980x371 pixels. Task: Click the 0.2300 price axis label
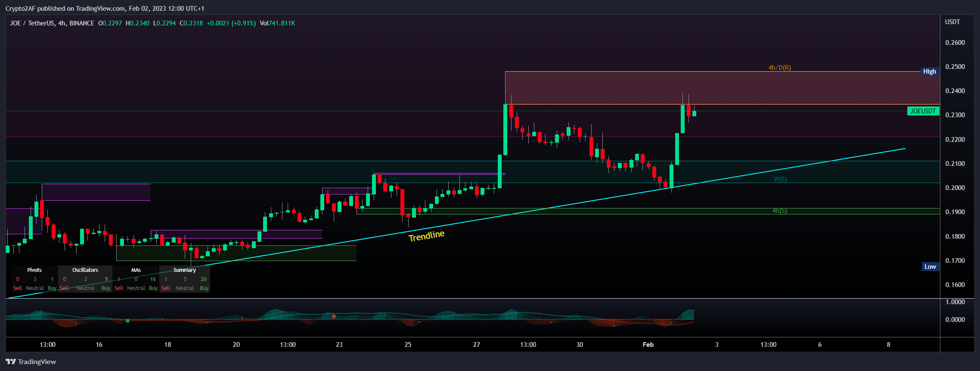955,115
